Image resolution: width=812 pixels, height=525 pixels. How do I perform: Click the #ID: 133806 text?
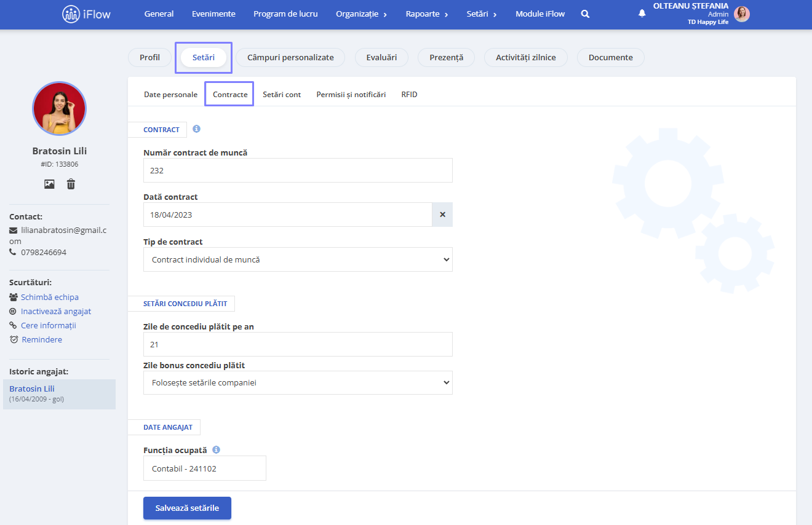(60, 164)
